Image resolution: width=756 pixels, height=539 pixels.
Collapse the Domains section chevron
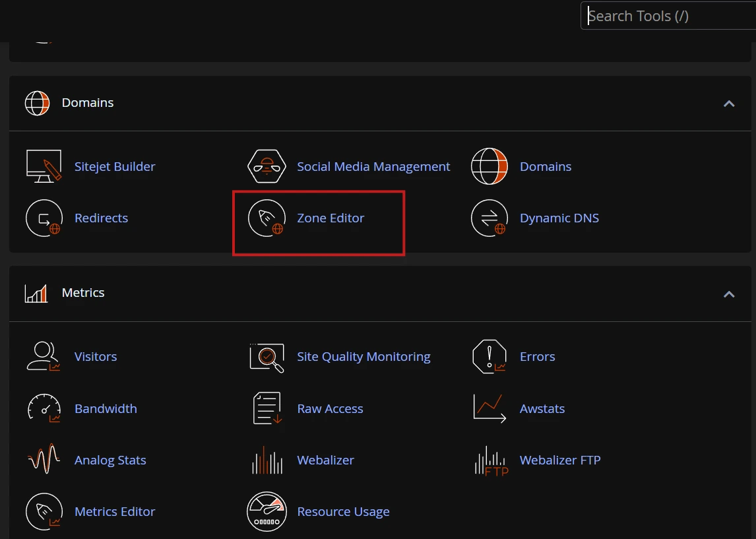[729, 104]
